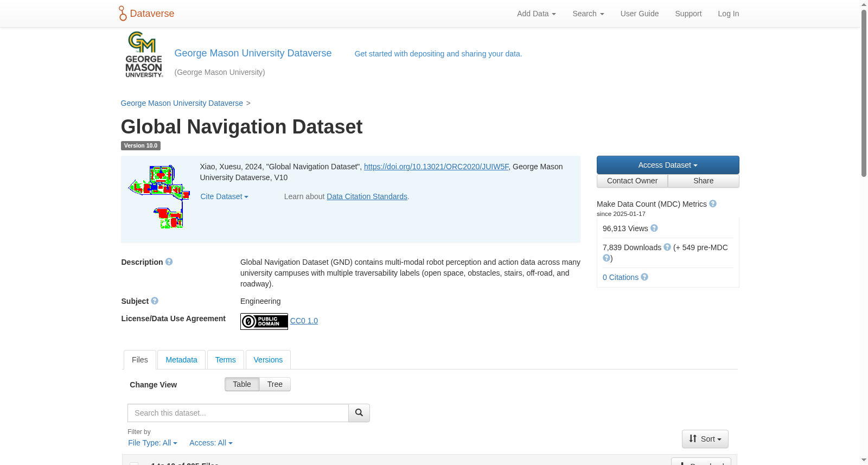868x465 pixels.
Task: Open the Cite Dataset dropdown
Action: 225,196
